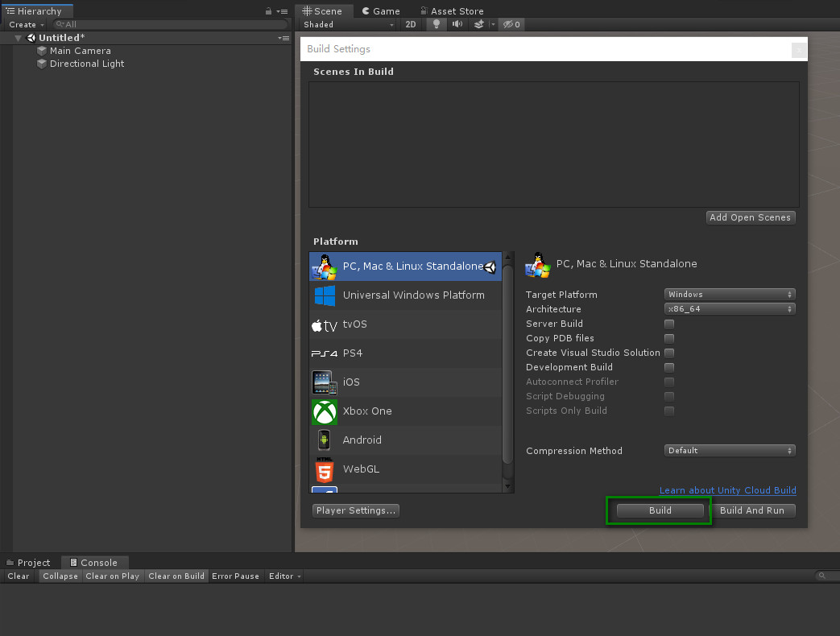Enable Create Visual Studio Solution checkbox
Screen dimensions: 840x636
[669, 353]
